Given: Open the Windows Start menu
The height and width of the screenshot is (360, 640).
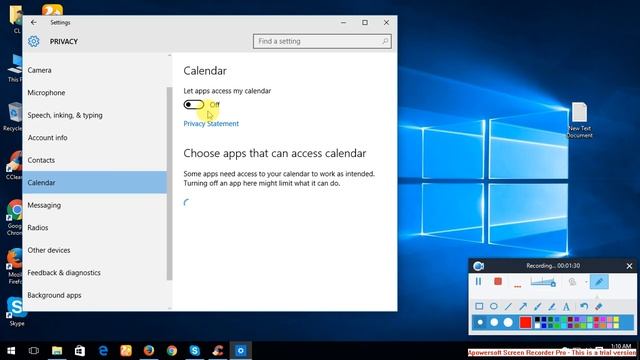Looking at the screenshot, I should [x=11, y=351].
